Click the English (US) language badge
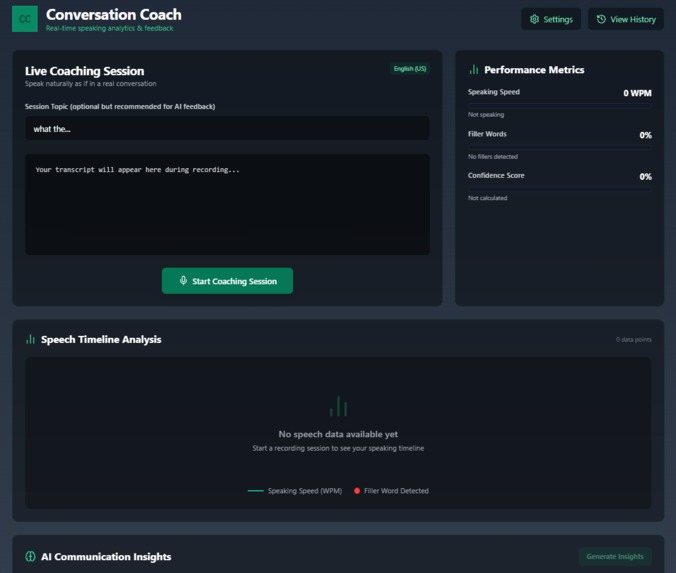 (x=410, y=69)
